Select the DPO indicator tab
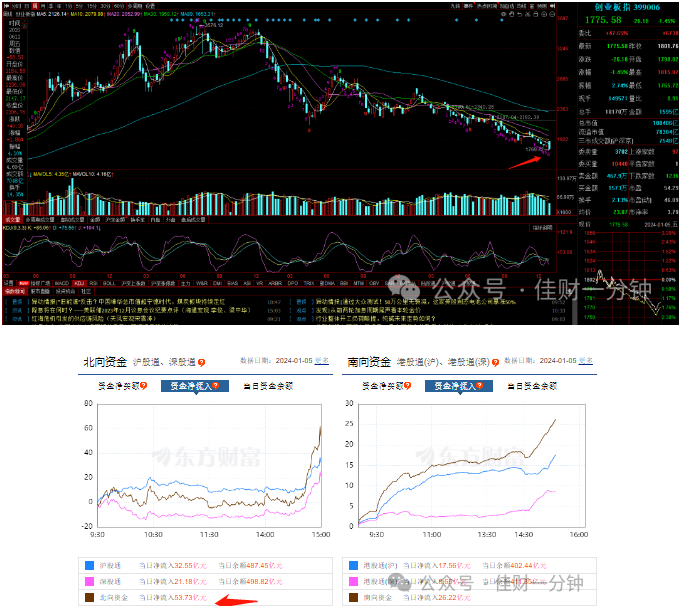Image resolution: width=680 pixels, height=606 pixels. coord(292,283)
